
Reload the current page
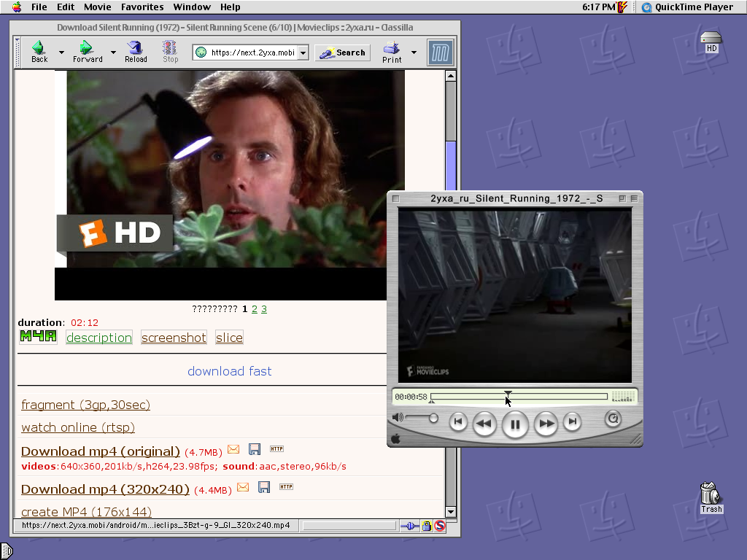(x=136, y=52)
